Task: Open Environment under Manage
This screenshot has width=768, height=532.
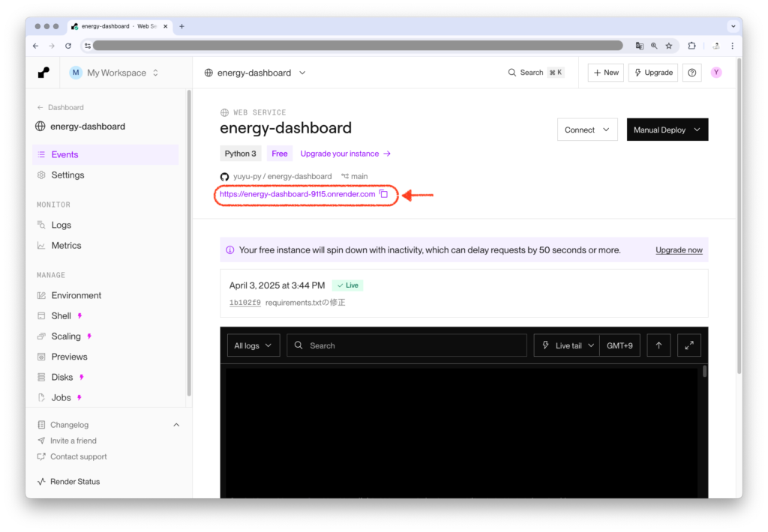Action: coord(105,296)
